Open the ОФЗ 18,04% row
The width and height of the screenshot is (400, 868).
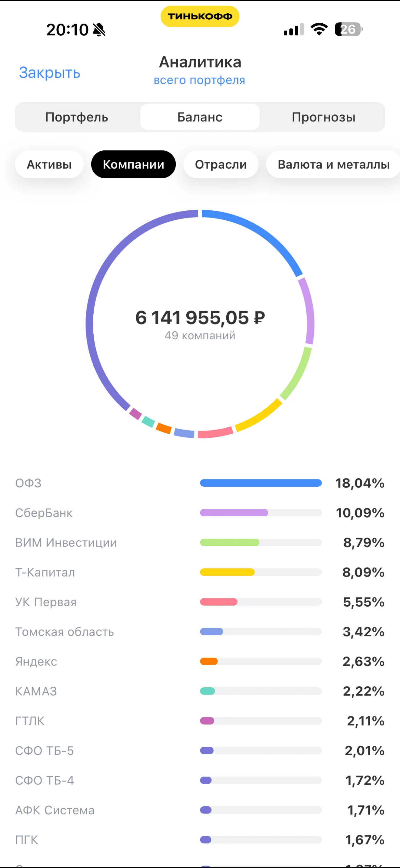click(200, 483)
